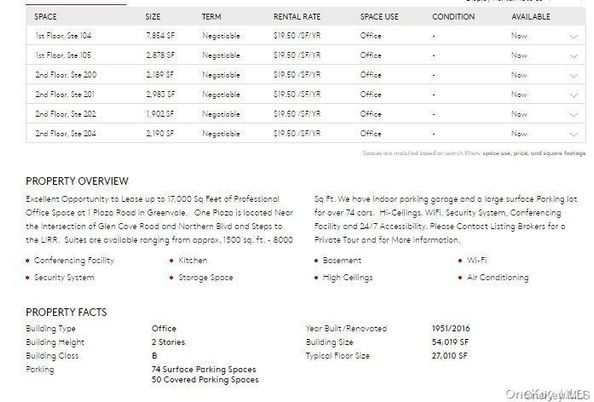
Task: Expand the 1st Floor, Ste 105 row chevron
Action: [x=574, y=56]
